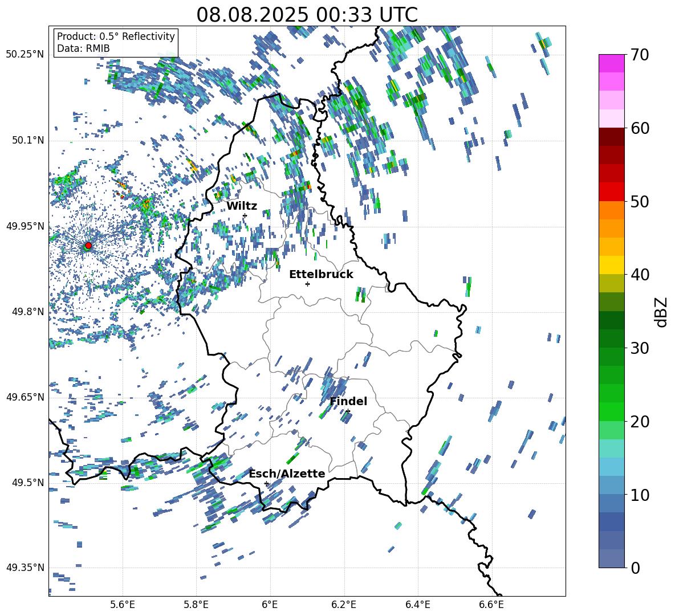Click the Findel cross marker
The width and height of the screenshot is (675, 616).
pyautogui.click(x=348, y=411)
